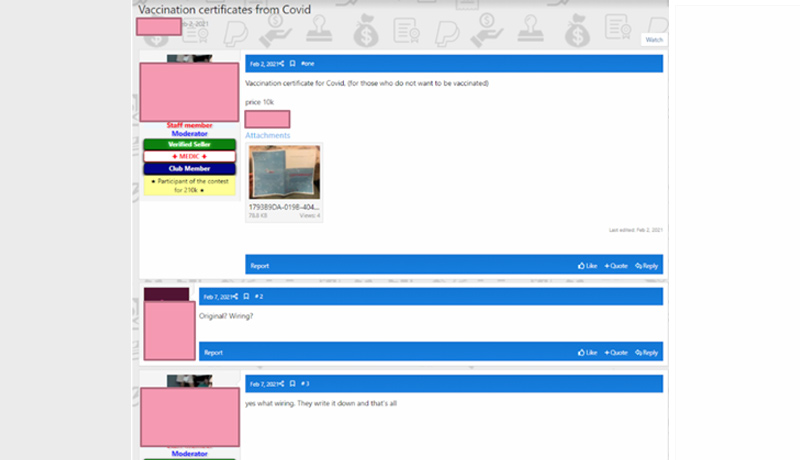Screen dimensions: 800x460
Task: Click the share icon on post #one
Action: (x=281, y=63)
